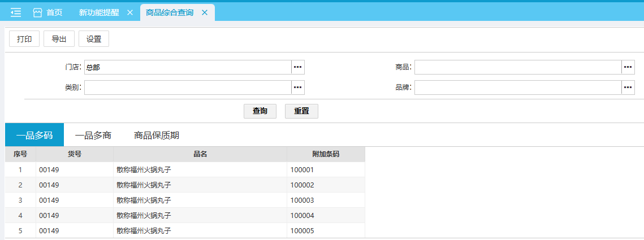Open 设置 settings button

click(94, 39)
